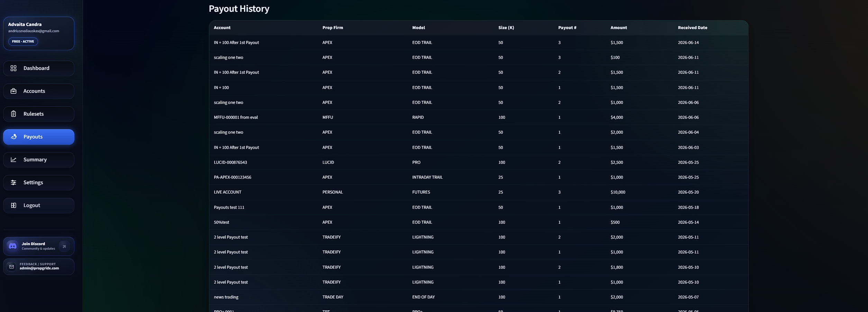Screen dimensions: 868x312
Task: Click the Model column header
Action: coord(419,28)
